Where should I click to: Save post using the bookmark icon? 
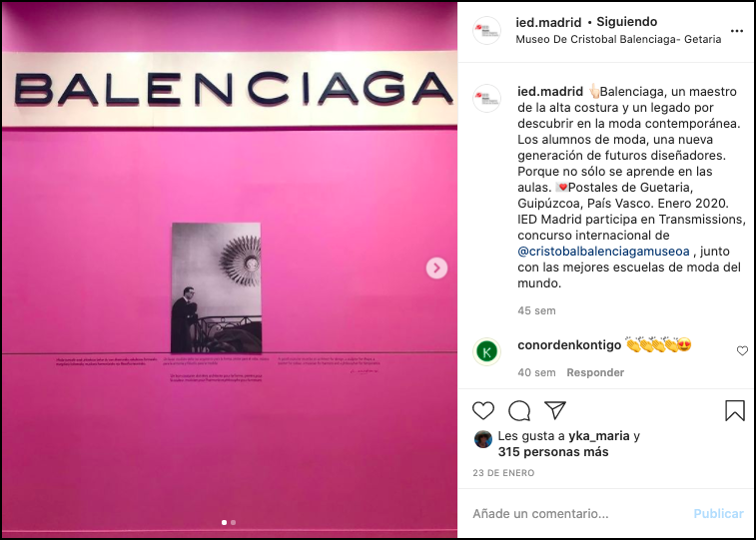735,410
